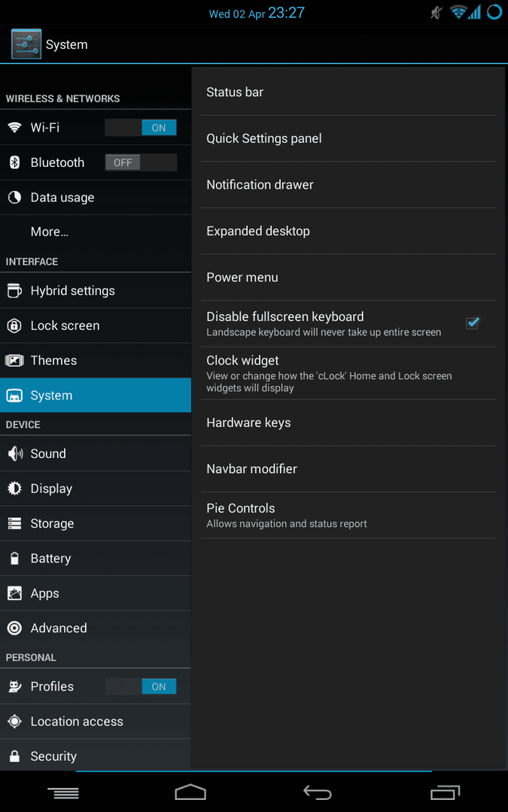Tap the Profiles icon
Viewport: 508px width, 812px height.
14,686
